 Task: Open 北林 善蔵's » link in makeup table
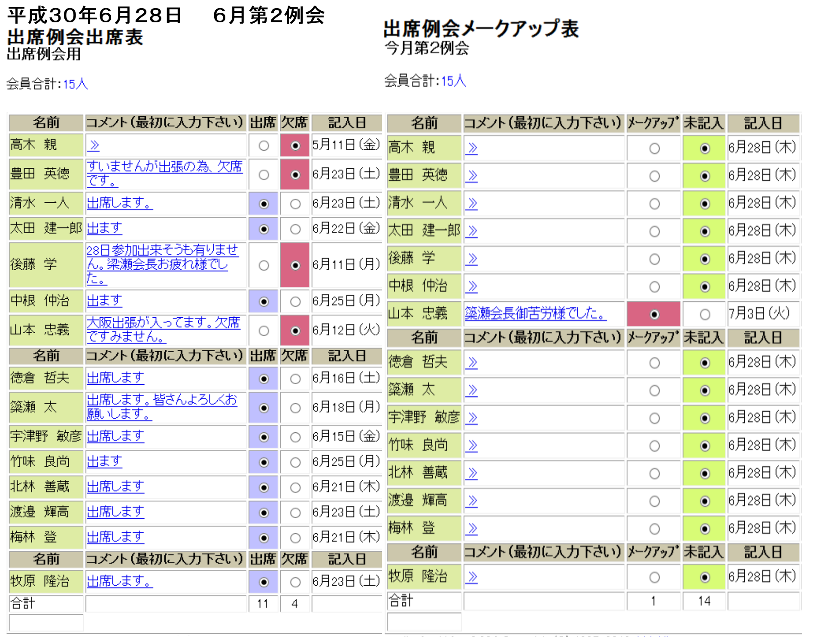coord(471,473)
